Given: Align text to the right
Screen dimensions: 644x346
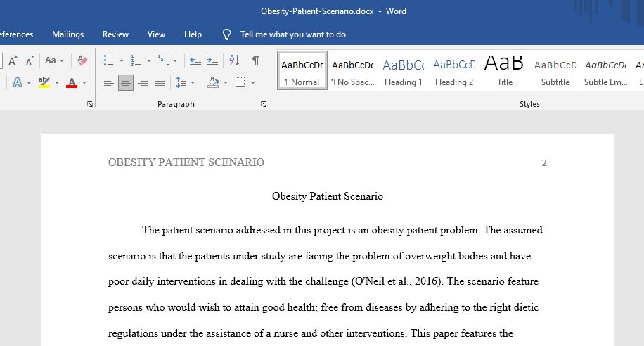Looking at the screenshot, I should [x=143, y=82].
